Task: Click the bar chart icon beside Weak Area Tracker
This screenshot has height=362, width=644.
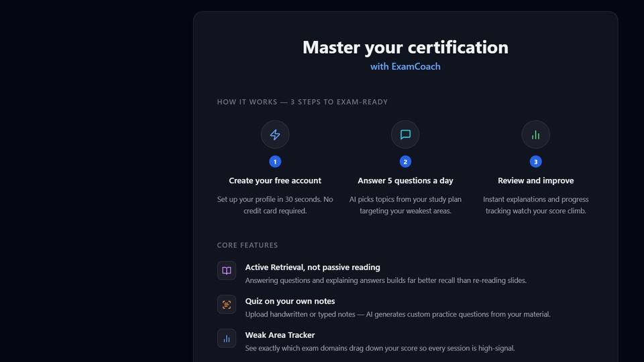Action: point(227,338)
